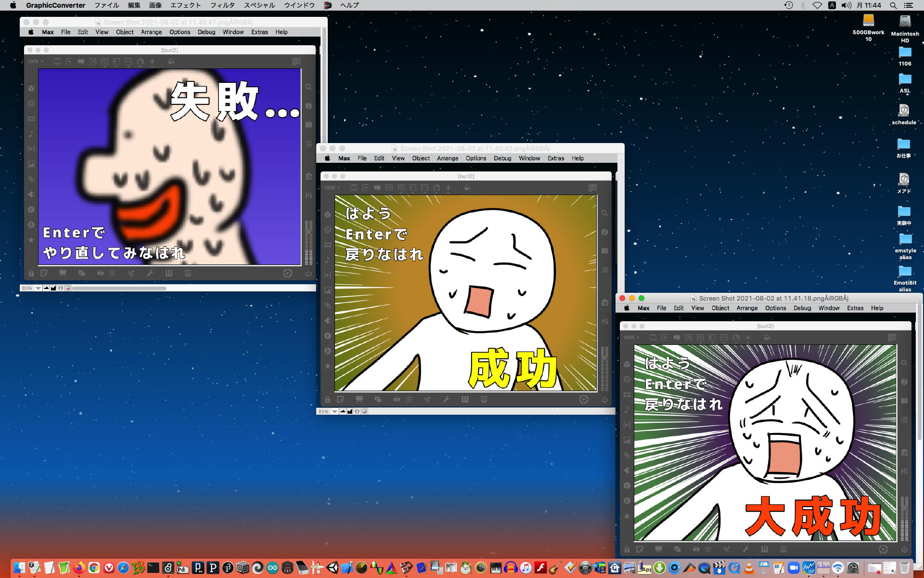Toggle the volume control in the menu bar
The image size is (924, 578).
point(847,5)
